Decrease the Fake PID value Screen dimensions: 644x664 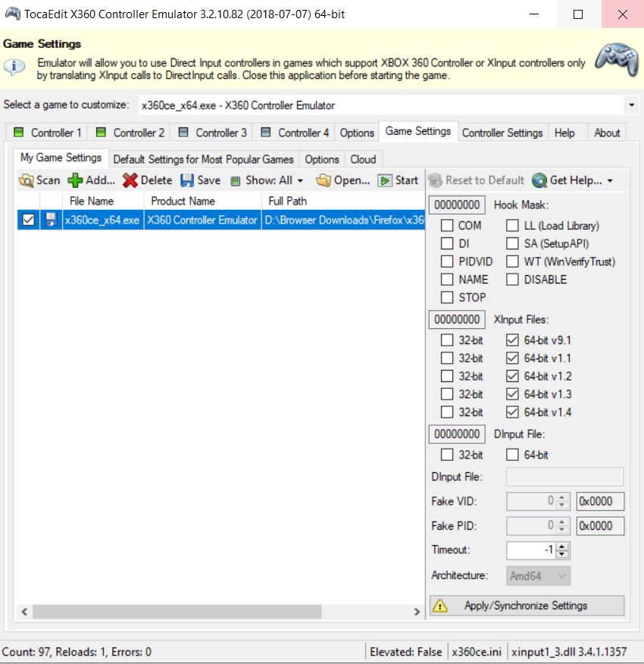(x=562, y=530)
